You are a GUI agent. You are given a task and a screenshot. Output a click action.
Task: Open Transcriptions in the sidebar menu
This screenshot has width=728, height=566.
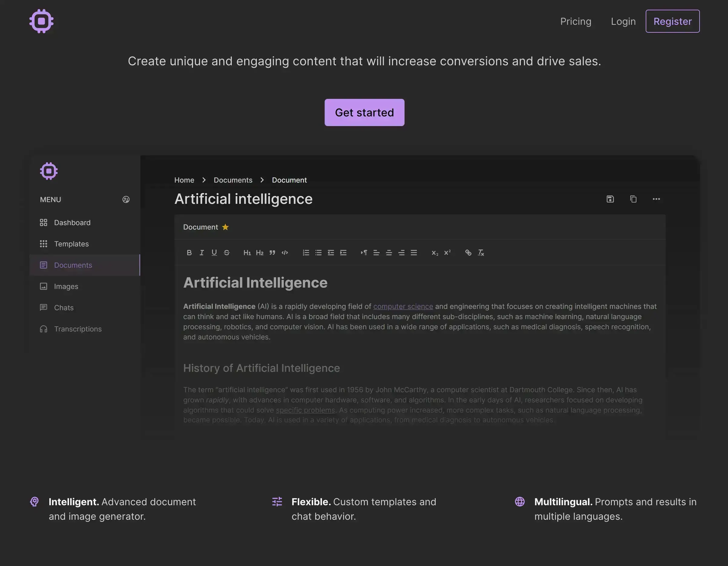pos(85,329)
